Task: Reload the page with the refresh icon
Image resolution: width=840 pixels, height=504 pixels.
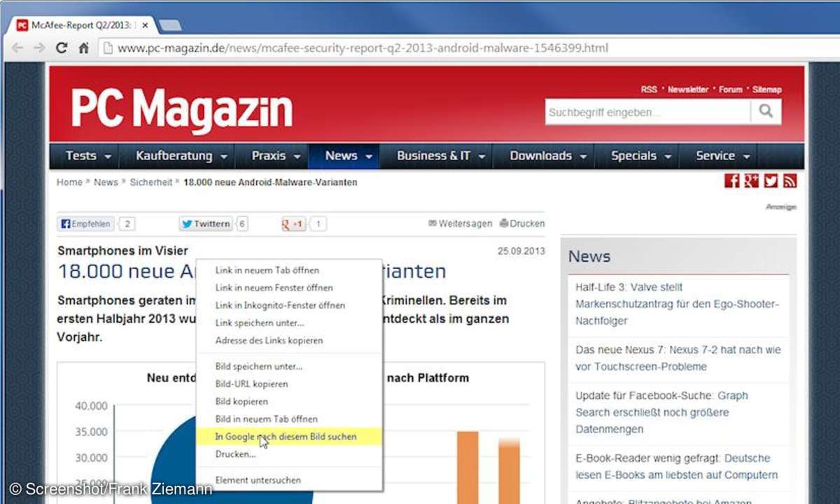Action: point(62,48)
